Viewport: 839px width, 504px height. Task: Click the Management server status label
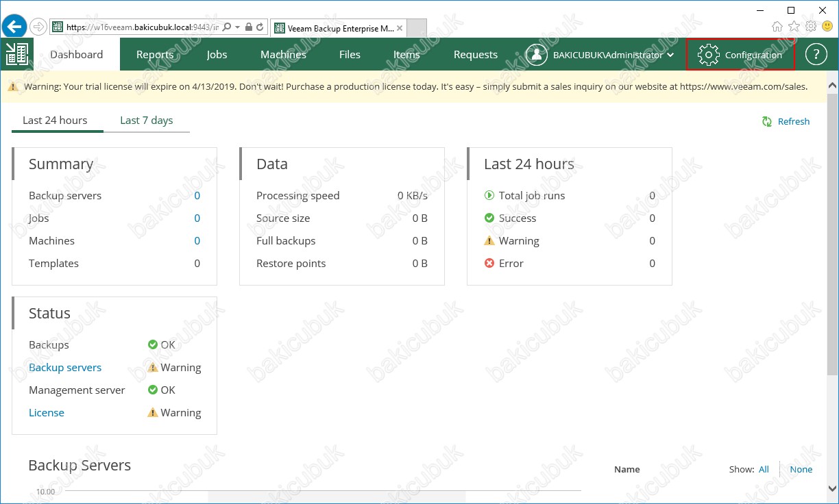click(x=77, y=390)
